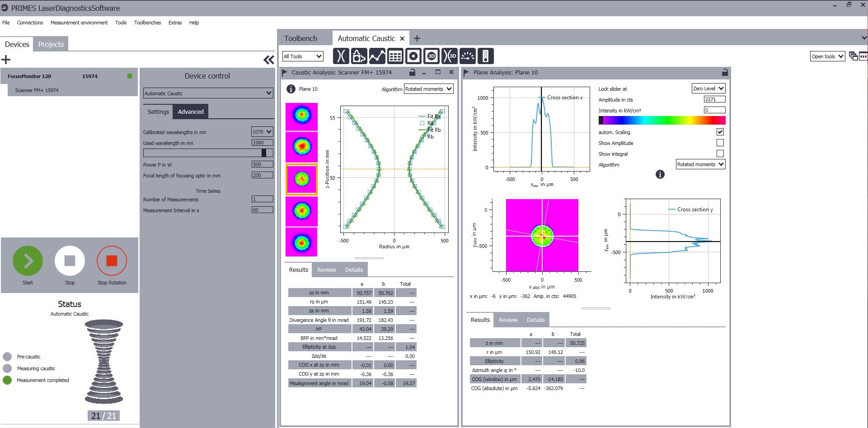Select the graph/trend chart tool
The image size is (868, 428).
coord(377,56)
